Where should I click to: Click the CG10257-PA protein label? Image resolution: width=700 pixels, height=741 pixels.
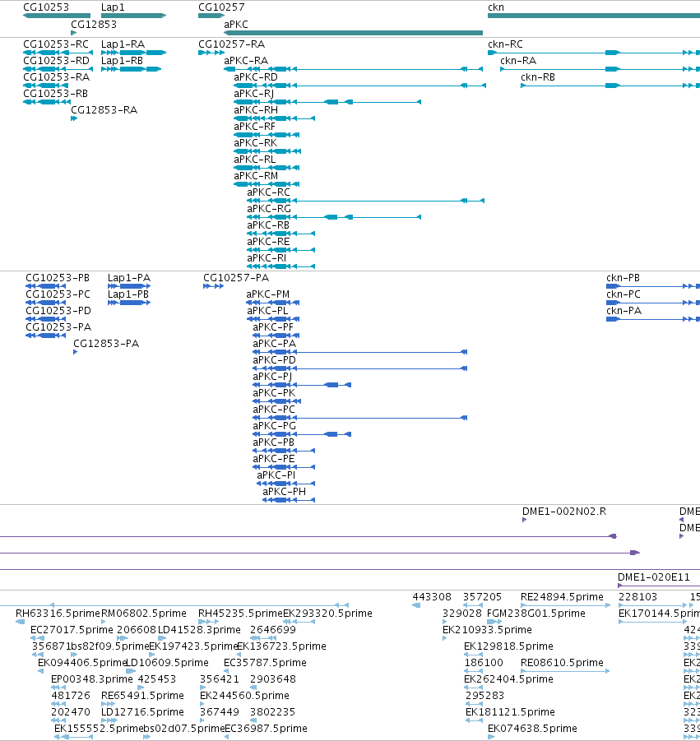click(236, 278)
